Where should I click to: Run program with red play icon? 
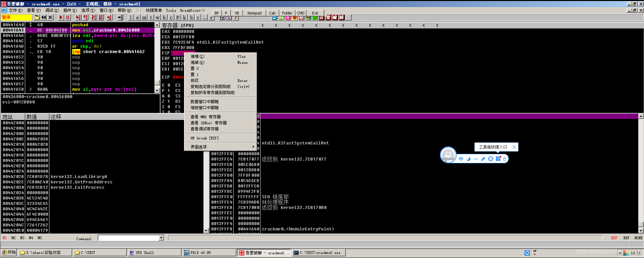pos(61,17)
